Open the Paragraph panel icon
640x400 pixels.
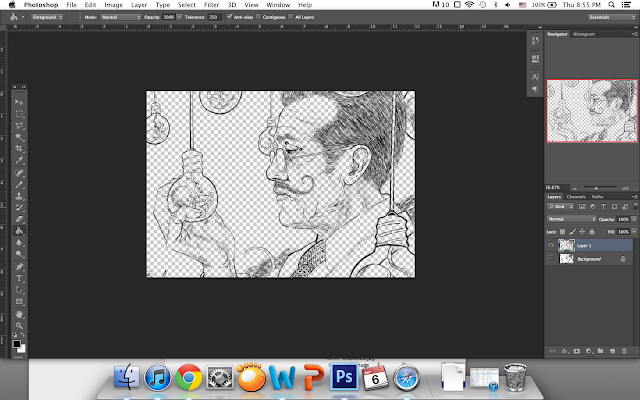point(535,89)
